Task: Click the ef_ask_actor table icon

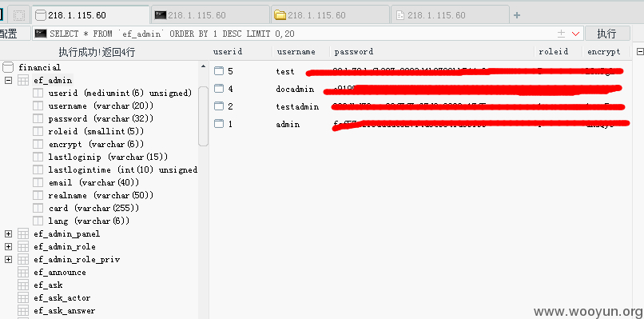Action: tap(23, 297)
